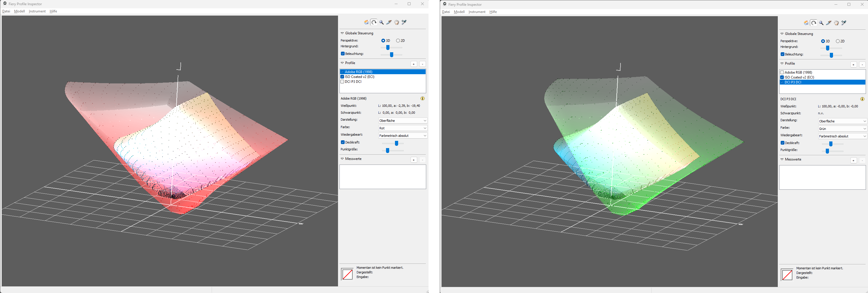The width and height of the screenshot is (868, 293).
Task: Click the Profile plus button in the red gamut window
Action: (414, 64)
